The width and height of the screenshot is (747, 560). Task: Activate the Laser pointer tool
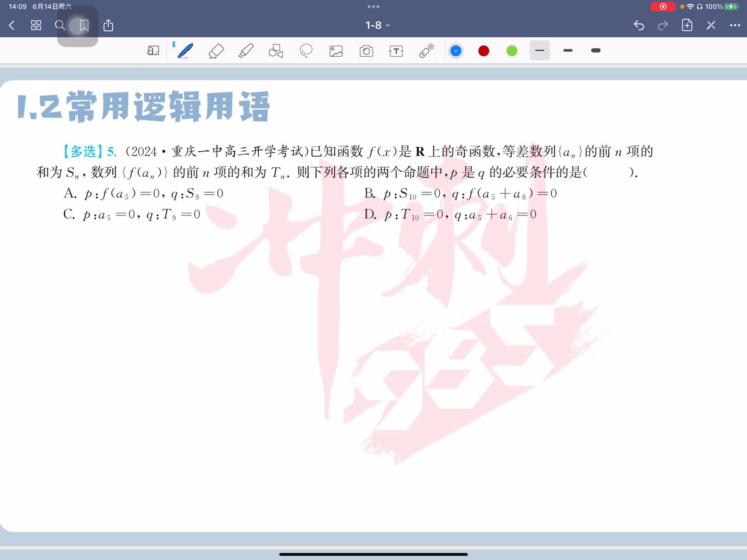(x=427, y=51)
